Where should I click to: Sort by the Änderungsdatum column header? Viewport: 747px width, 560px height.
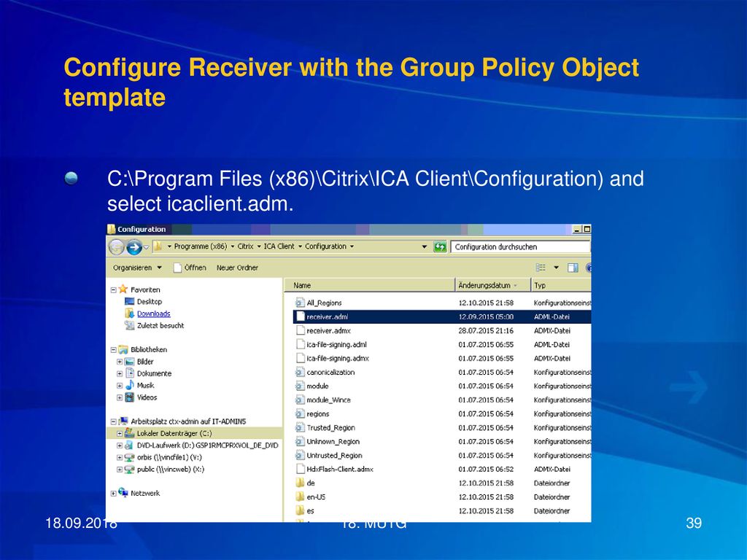point(493,285)
